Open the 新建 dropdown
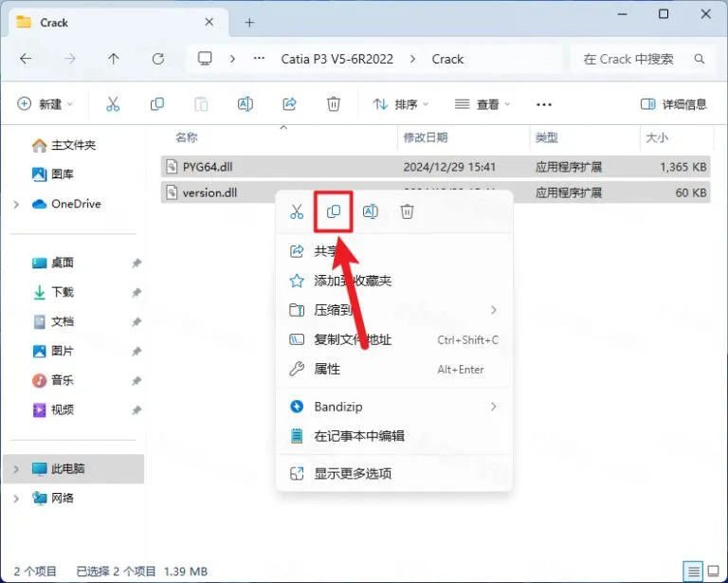Viewport: 728px width, 583px height. click(45, 104)
